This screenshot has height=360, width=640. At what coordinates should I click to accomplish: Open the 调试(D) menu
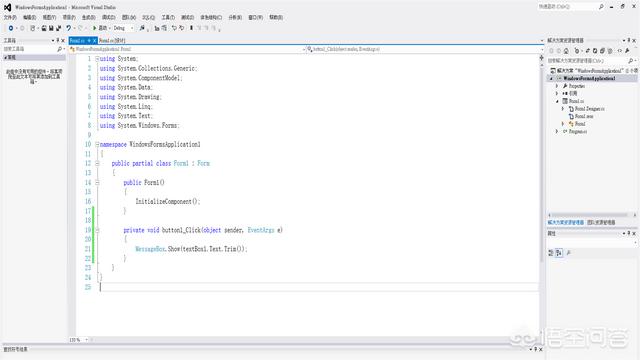(109, 18)
